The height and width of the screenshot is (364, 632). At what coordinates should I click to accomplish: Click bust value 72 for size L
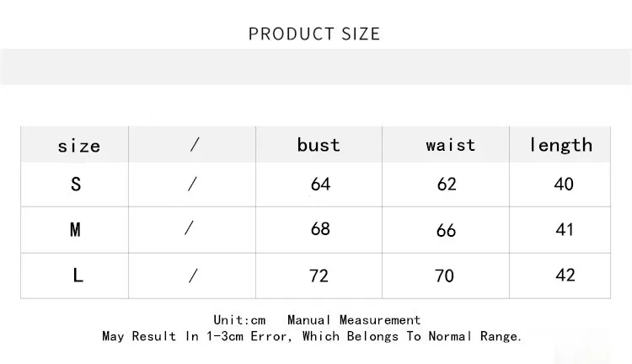tap(319, 276)
